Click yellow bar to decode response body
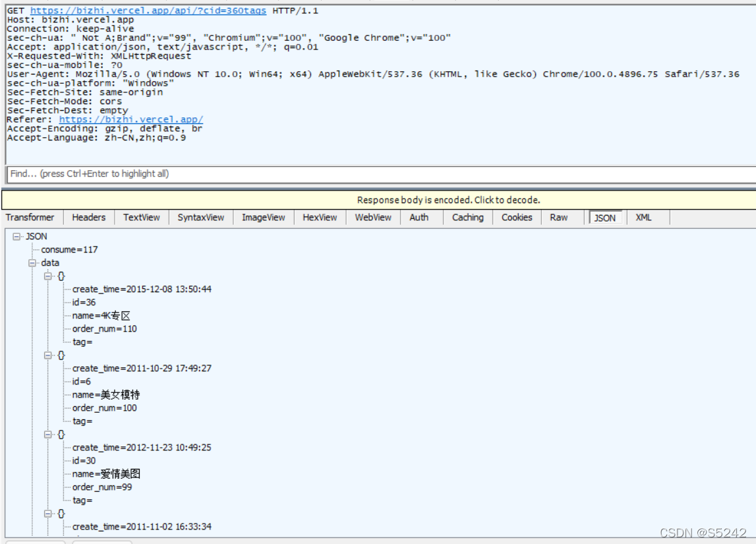The image size is (756, 544). pos(448,200)
